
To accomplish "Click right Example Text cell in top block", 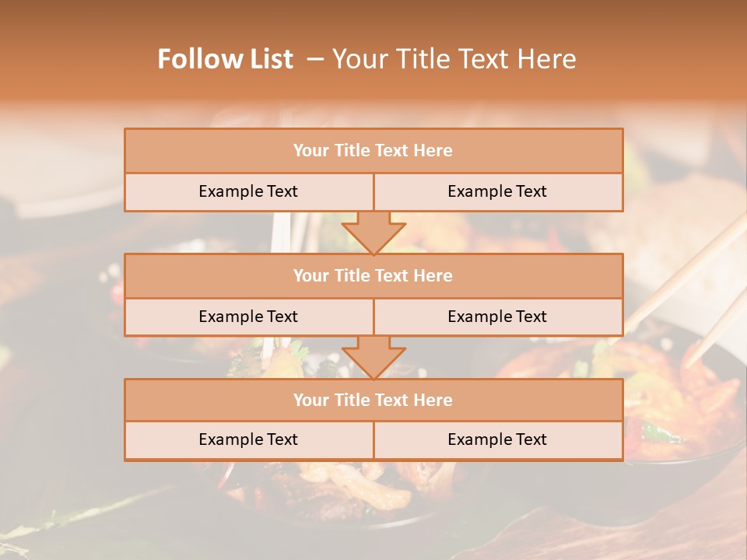I will point(498,191).
